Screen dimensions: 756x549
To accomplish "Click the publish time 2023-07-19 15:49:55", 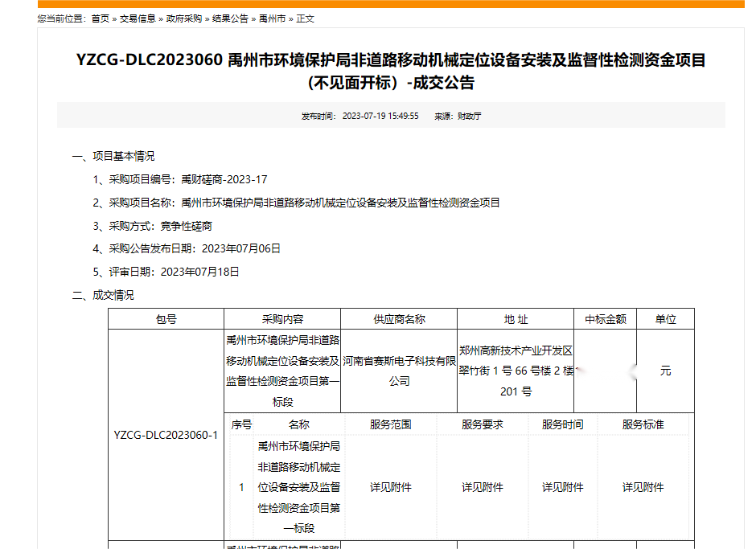I will (380, 117).
